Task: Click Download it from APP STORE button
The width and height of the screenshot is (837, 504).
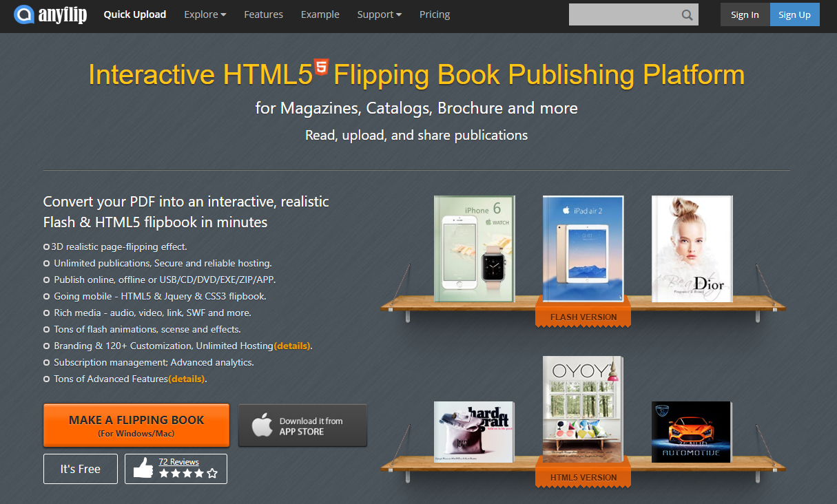Action: [302, 426]
